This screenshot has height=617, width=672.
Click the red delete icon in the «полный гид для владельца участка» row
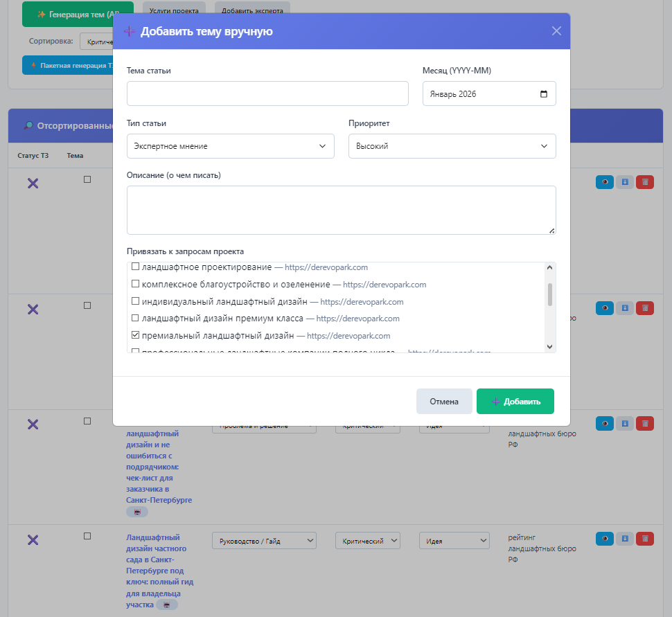point(645,539)
